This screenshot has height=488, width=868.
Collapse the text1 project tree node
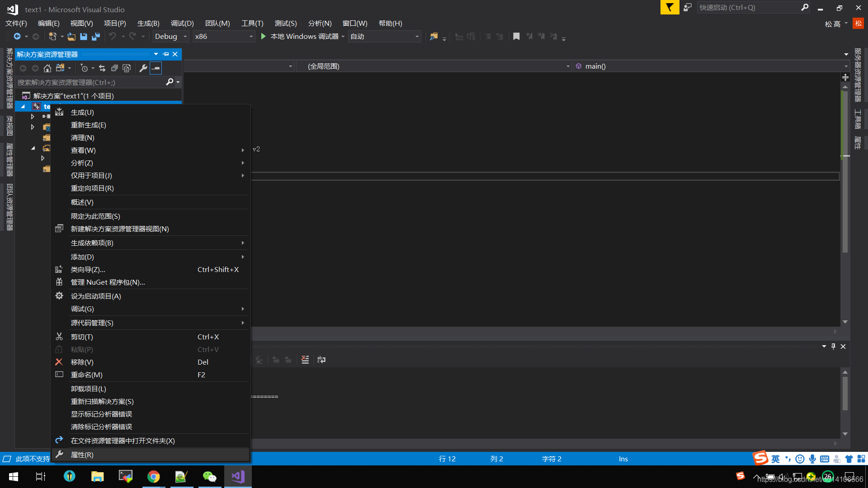(x=23, y=107)
